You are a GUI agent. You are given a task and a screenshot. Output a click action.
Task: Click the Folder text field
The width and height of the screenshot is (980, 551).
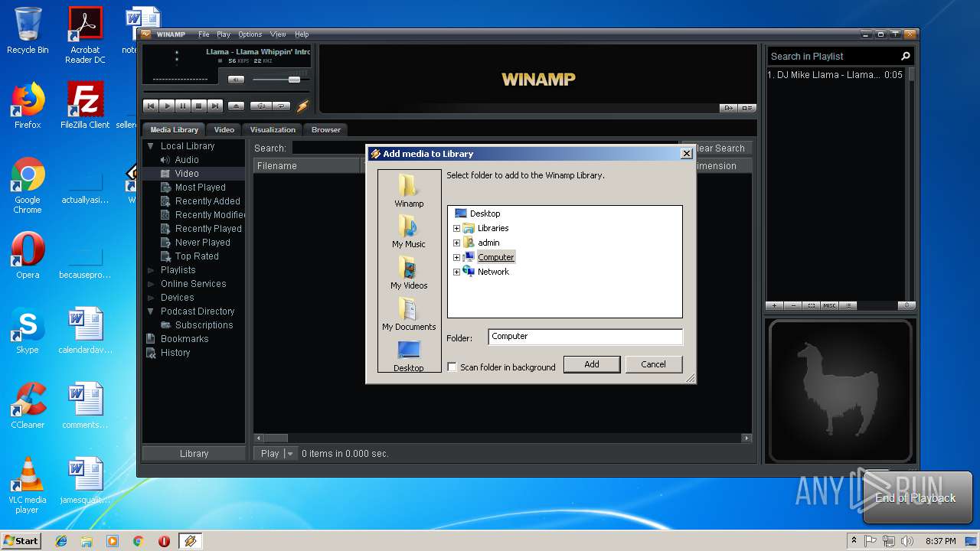coord(585,337)
